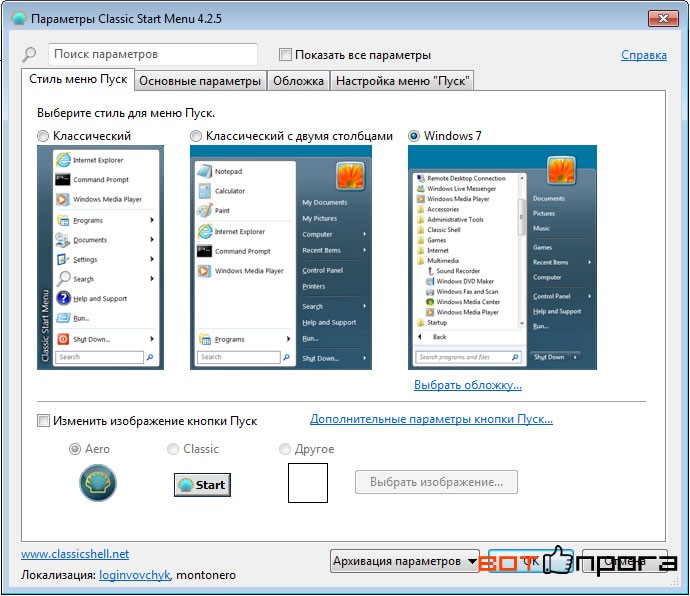
Task: Open the Архивация параметров dropdown
Action: click(405, 561)
